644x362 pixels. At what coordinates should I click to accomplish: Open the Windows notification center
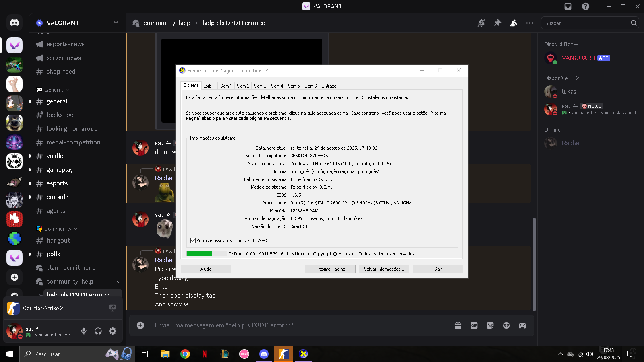[x=631, y=354]
